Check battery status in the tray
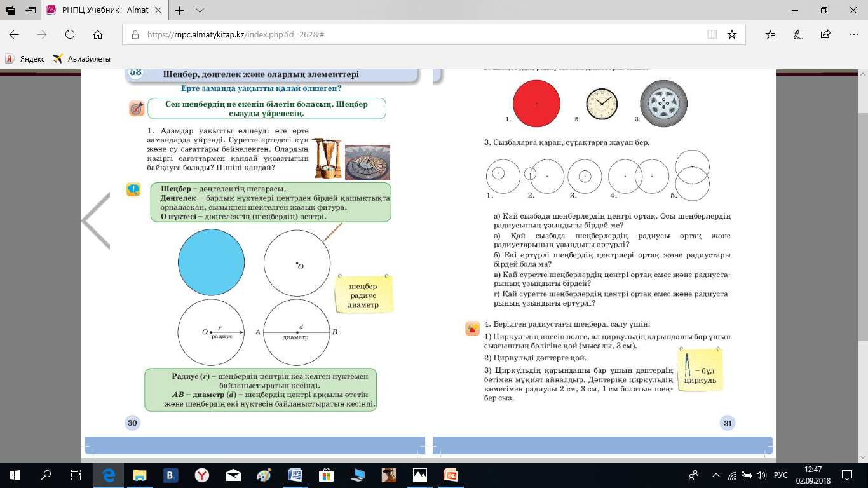This screenshot has height=488, width=868. pyautogui.click(x=746, y=475)
